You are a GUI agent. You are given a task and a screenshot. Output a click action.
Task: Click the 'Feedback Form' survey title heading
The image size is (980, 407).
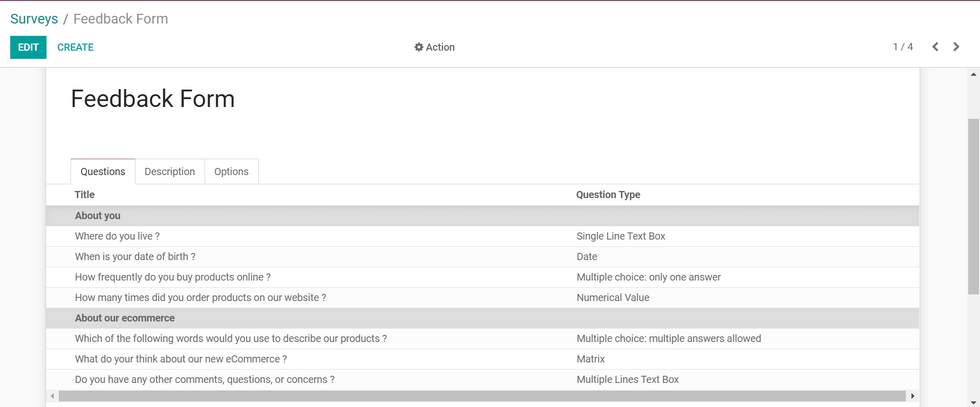[153, 99]
